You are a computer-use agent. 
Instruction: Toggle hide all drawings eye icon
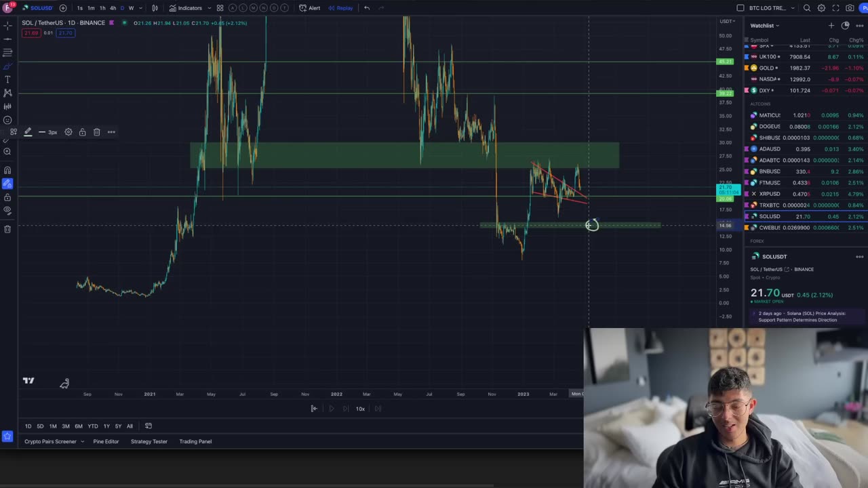(7, 210)
